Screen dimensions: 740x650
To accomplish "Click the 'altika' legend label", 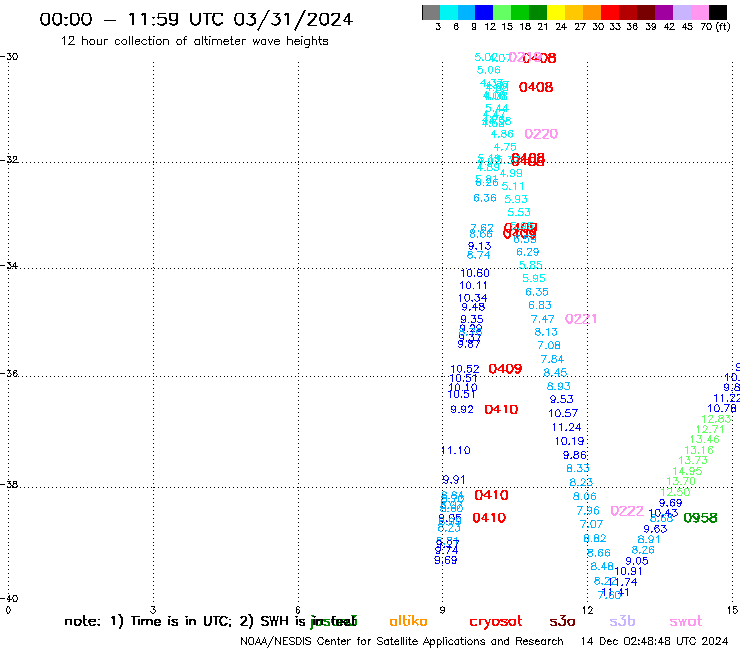I will (408, 621).
